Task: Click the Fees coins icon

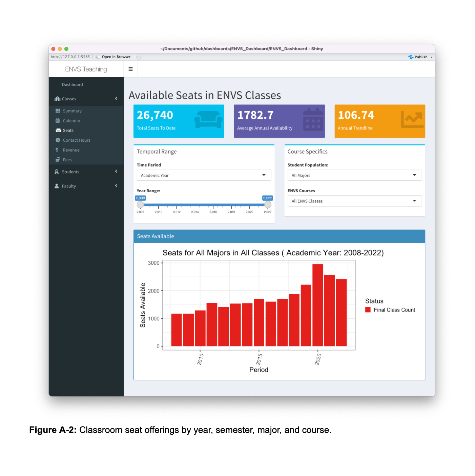Action: coord(58,160)
